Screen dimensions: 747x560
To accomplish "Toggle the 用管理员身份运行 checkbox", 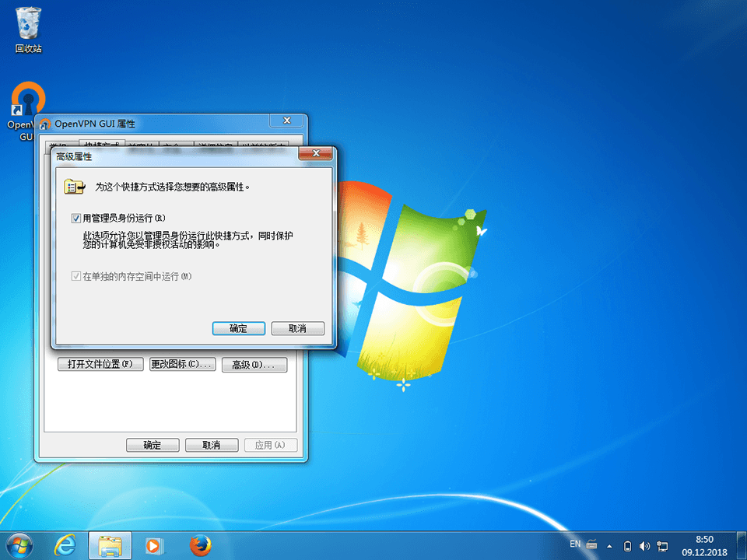I will coord(75,218).
